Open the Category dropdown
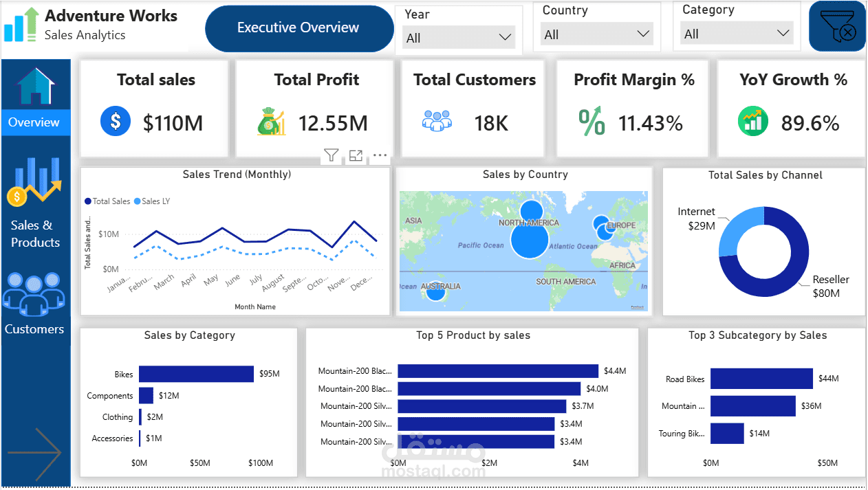The width and height of the screenshot is (868, 490). pyautogui.click(x=737, y=34)
